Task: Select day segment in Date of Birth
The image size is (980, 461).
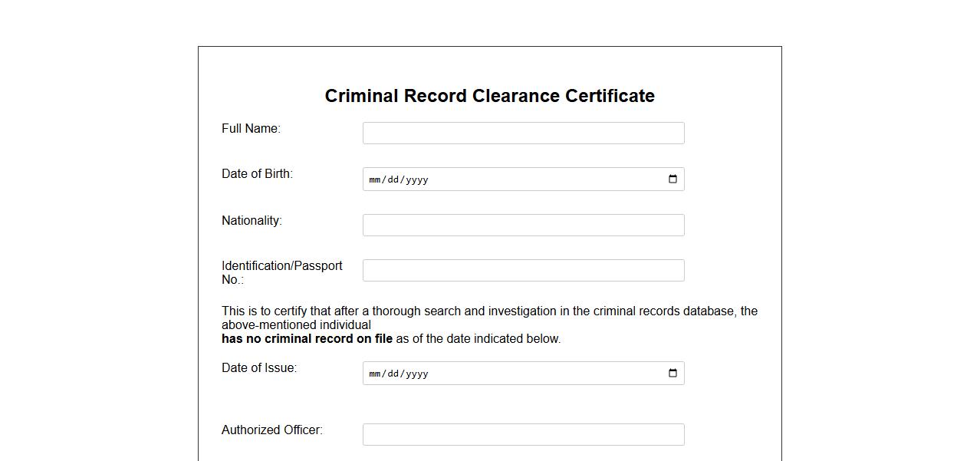Action: [x=393, y=179]
